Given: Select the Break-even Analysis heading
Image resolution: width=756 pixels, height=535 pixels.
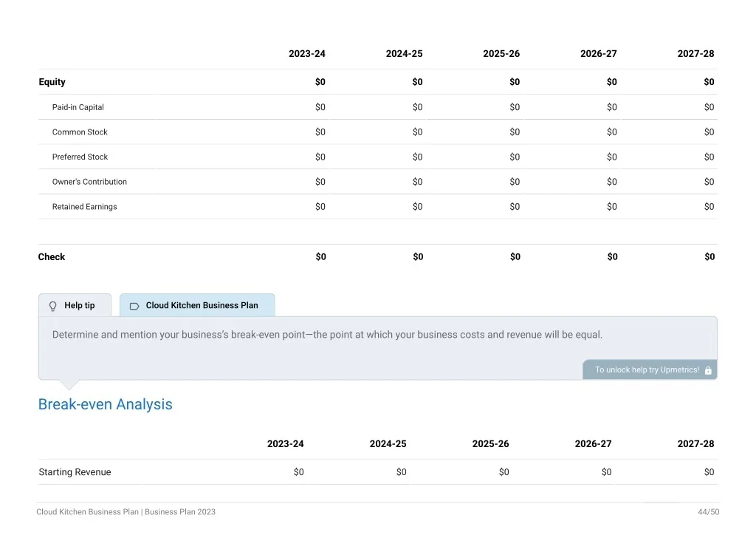Looking at the screenshot, I should click(105, 404).
